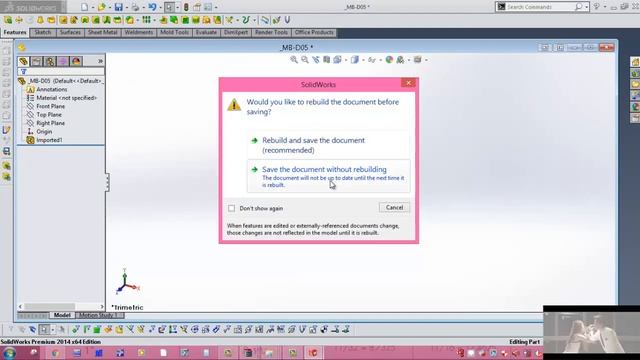640x360 pixels.
Task: Expand the manager panel tabs chevron
Action: [x=100, y=61]
